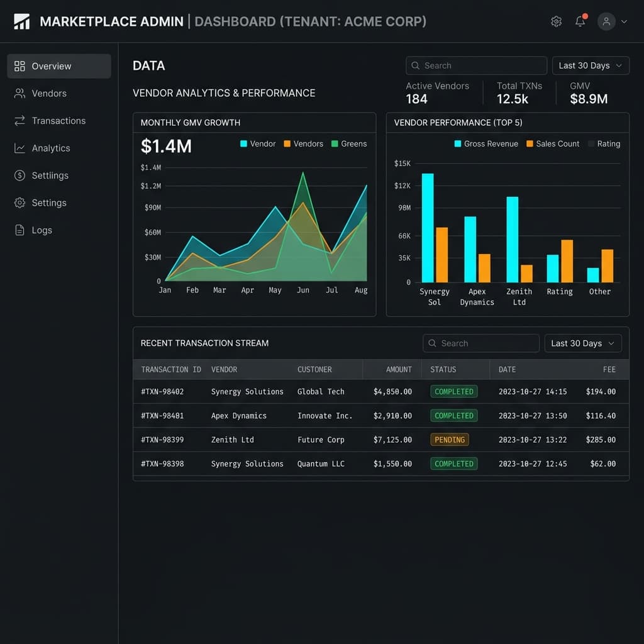
Task: Open Logs in the sidebar
Action: [59, 230]
